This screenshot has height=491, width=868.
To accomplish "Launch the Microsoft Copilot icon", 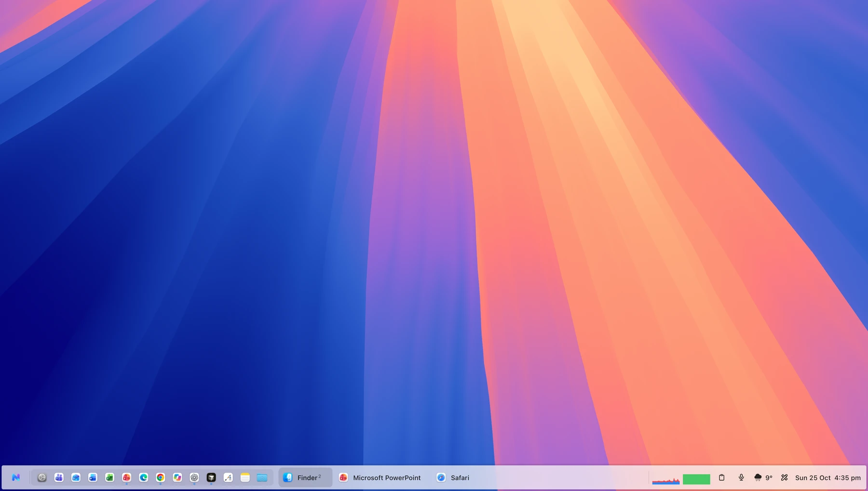I will coord(177,478).
